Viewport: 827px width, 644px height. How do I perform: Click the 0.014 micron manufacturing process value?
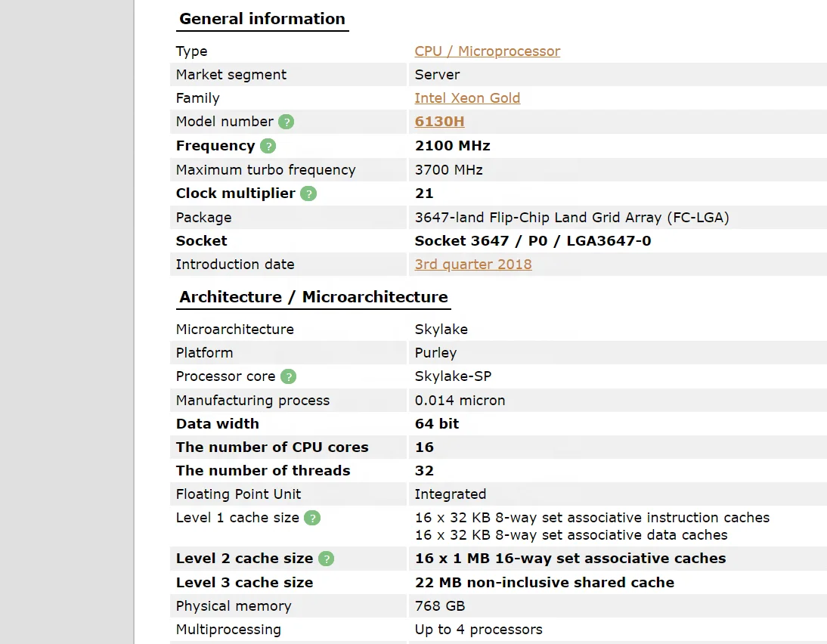point(460,401)
